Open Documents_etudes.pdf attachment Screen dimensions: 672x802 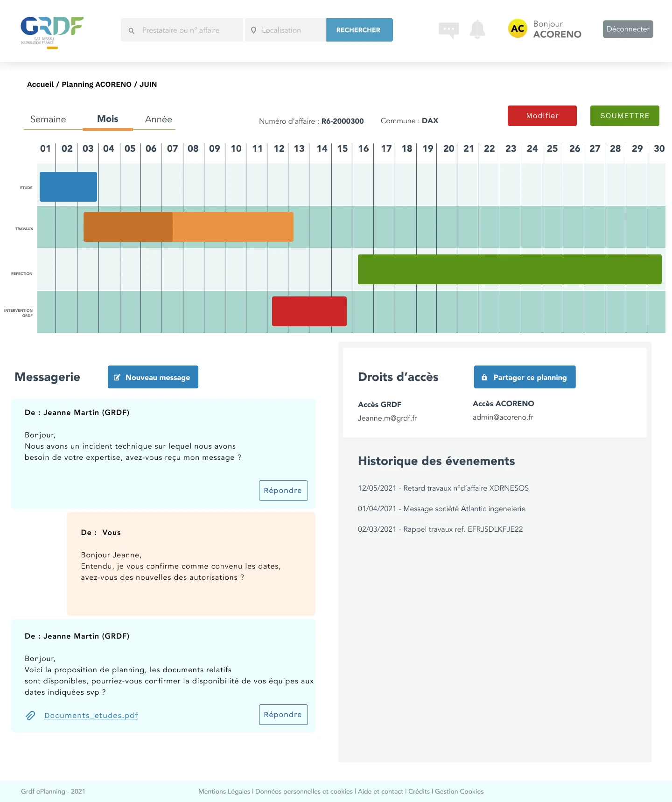[91, 716]
